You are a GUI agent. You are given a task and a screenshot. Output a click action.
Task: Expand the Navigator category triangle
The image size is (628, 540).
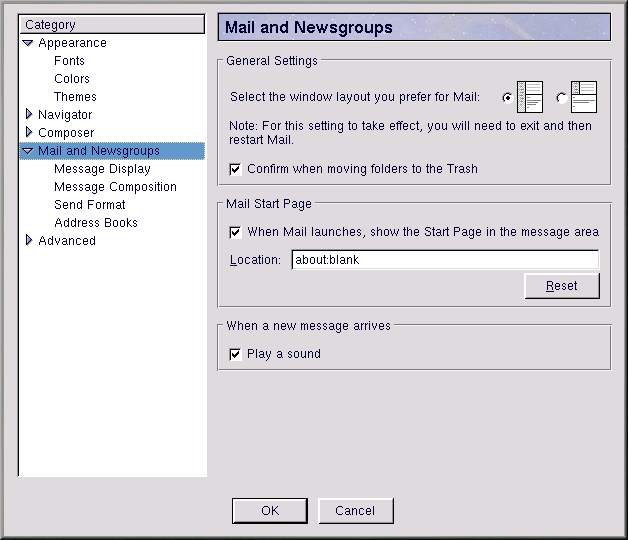tap(28, 115)
